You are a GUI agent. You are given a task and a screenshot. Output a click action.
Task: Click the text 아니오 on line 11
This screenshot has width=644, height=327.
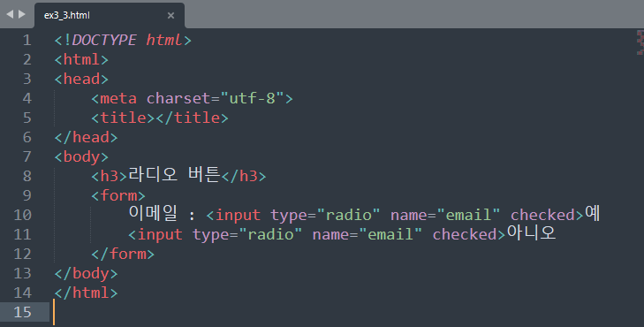click(531, 233)
